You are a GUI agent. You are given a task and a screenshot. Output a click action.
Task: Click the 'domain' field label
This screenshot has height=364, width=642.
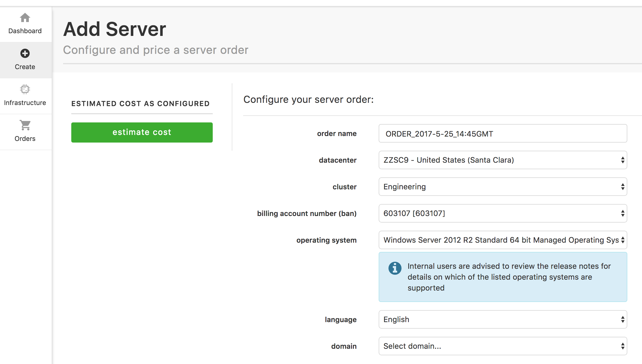344,346
